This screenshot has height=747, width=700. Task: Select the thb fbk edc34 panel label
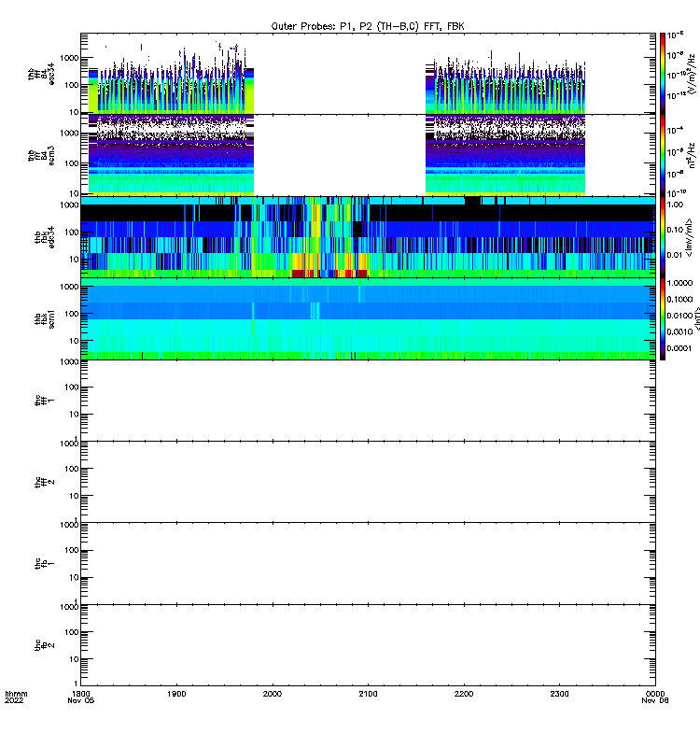(45, 237)
